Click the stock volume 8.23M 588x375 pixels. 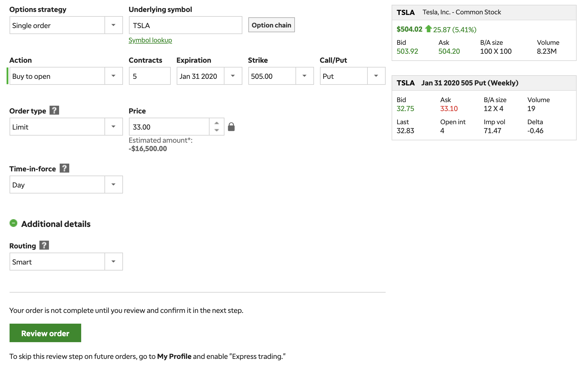(x=547, y=51)
